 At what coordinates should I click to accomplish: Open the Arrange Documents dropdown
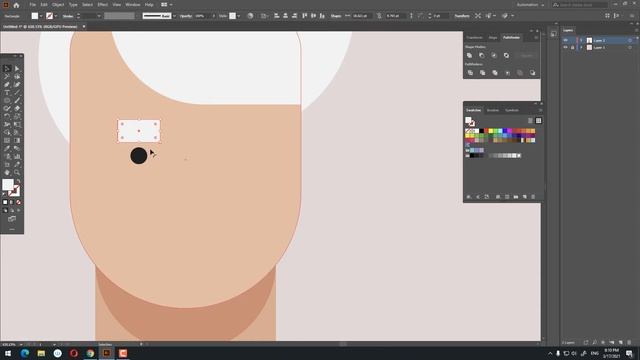click(167, 5)
